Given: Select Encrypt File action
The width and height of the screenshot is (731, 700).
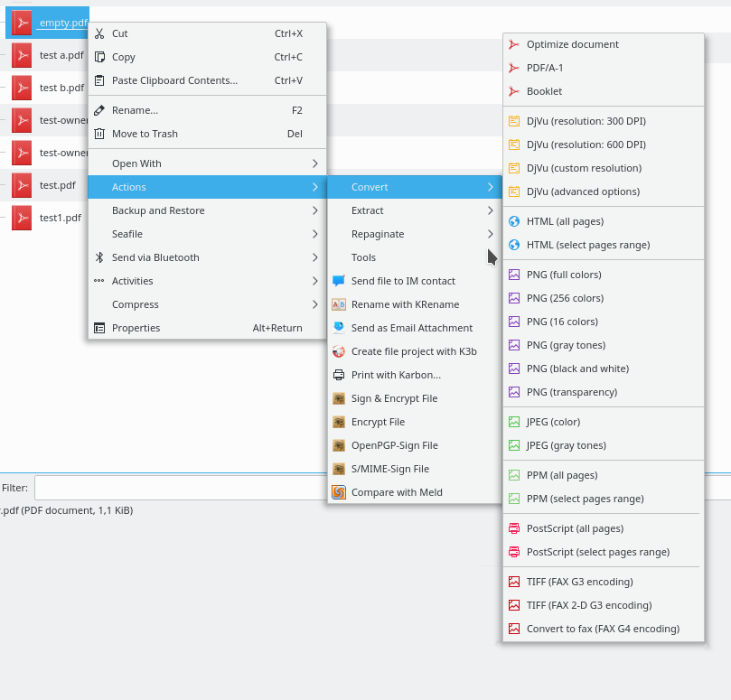Looking at the screenshot, I should click(x=415, y=422).
